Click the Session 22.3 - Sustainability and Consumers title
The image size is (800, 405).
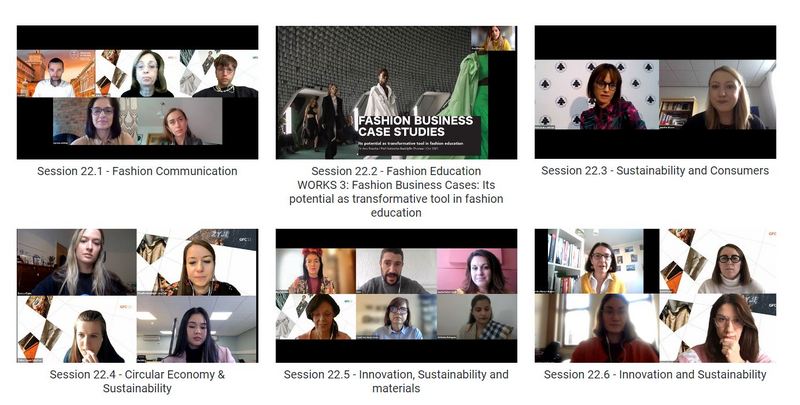655,171
